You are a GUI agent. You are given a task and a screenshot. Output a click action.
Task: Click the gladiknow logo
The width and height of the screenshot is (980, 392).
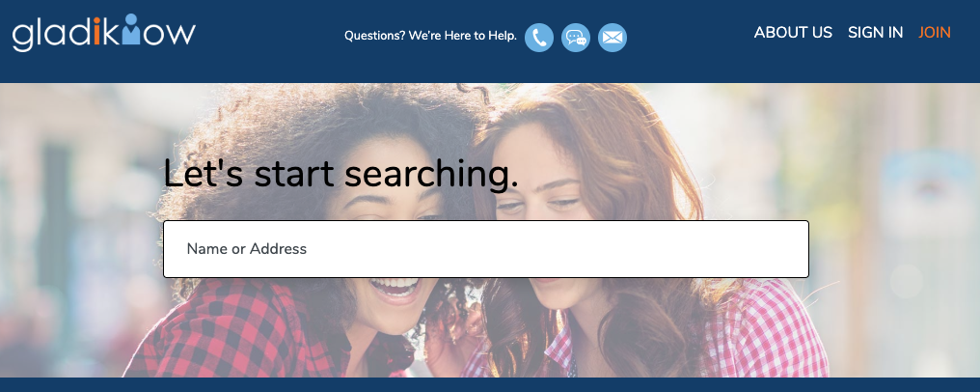104,33
